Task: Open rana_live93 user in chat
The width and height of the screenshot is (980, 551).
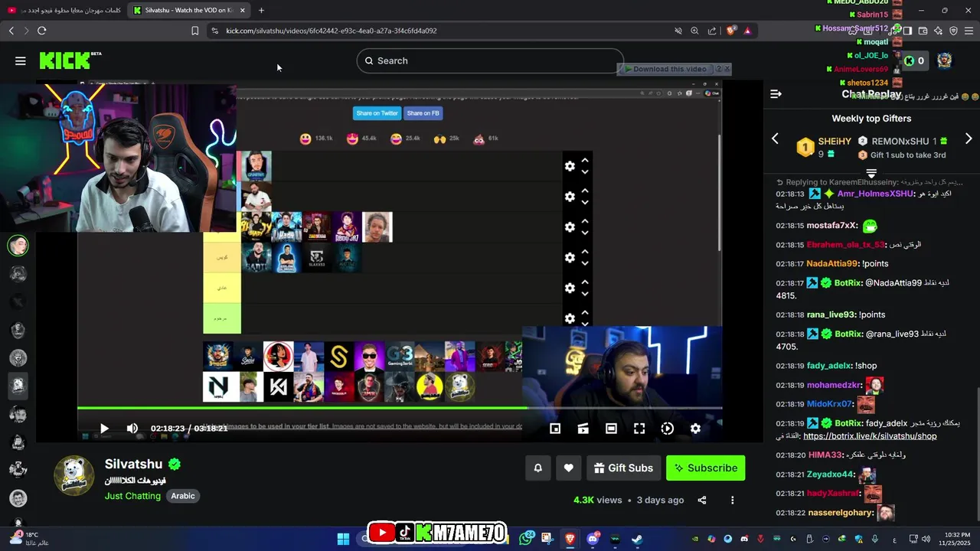Action: [x=831, y=315]
